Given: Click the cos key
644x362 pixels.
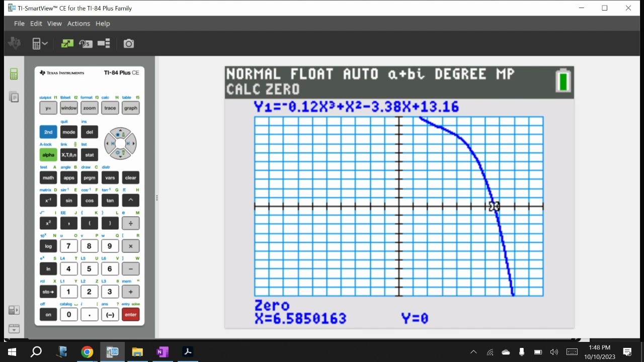Looking at the screenshot, I should pyautogui.click(x=90, y=200).
